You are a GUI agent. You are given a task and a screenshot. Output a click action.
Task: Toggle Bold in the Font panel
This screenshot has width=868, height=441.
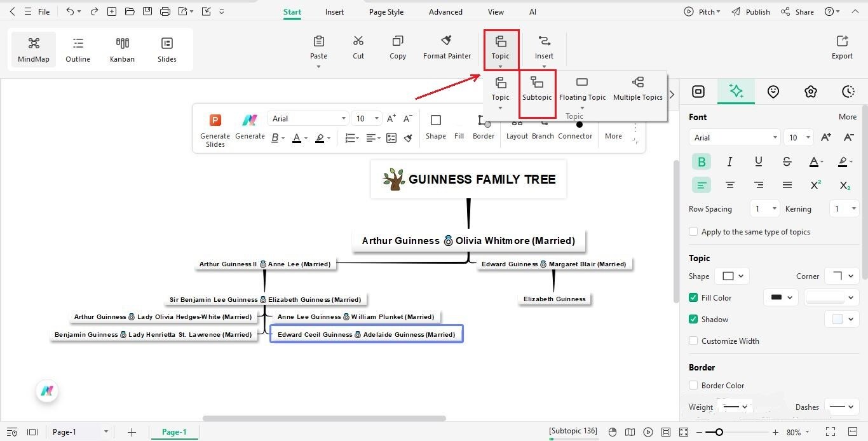pos(702,161)
